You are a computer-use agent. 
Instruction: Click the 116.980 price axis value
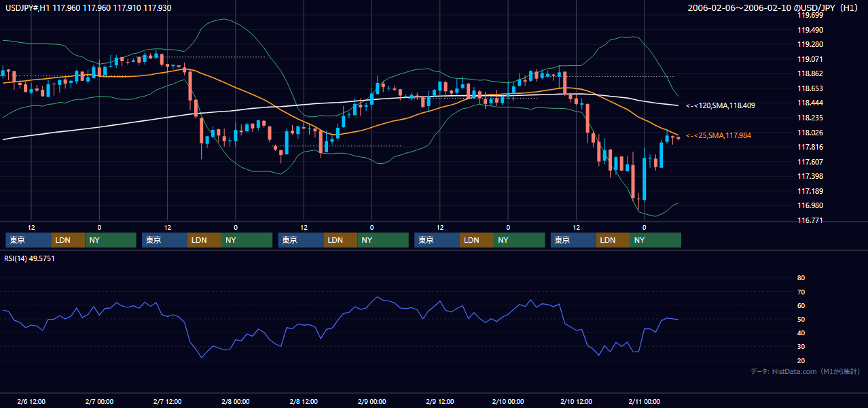tap(810, 206)
